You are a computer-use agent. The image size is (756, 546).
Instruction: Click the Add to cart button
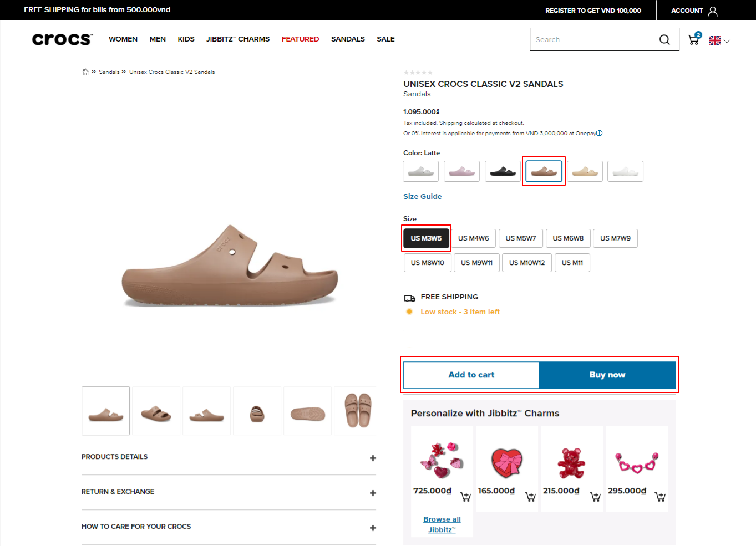[471, 375]
